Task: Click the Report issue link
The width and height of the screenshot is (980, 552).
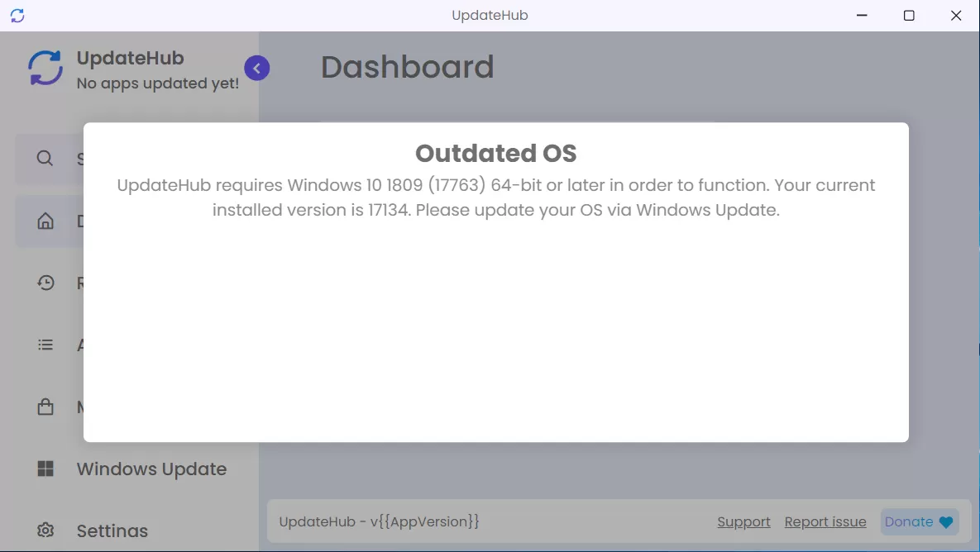Action: click(825, 521)
